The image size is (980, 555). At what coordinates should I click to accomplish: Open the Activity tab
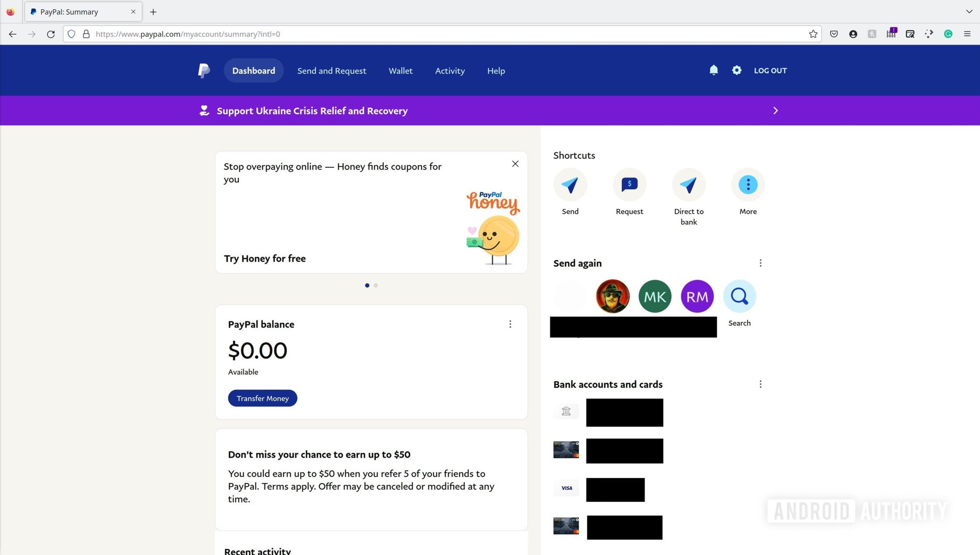450,70
